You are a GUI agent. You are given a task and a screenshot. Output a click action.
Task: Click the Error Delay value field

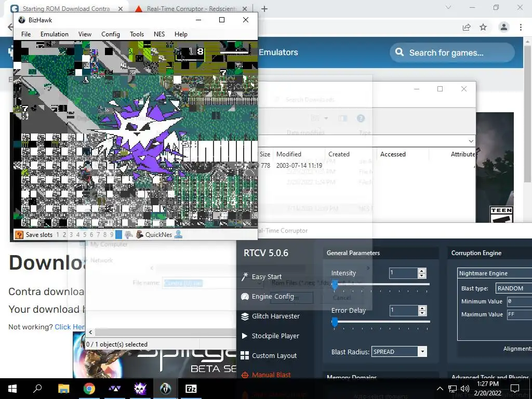click(x=403, y=310)
